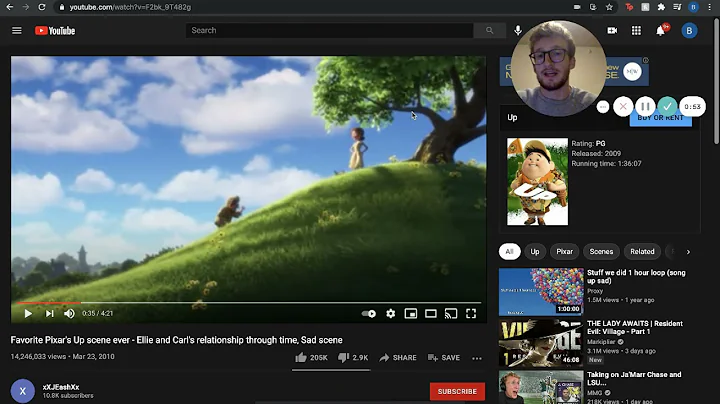
Task: Show more filter chips with right chevron
Action: pos(688,252)
